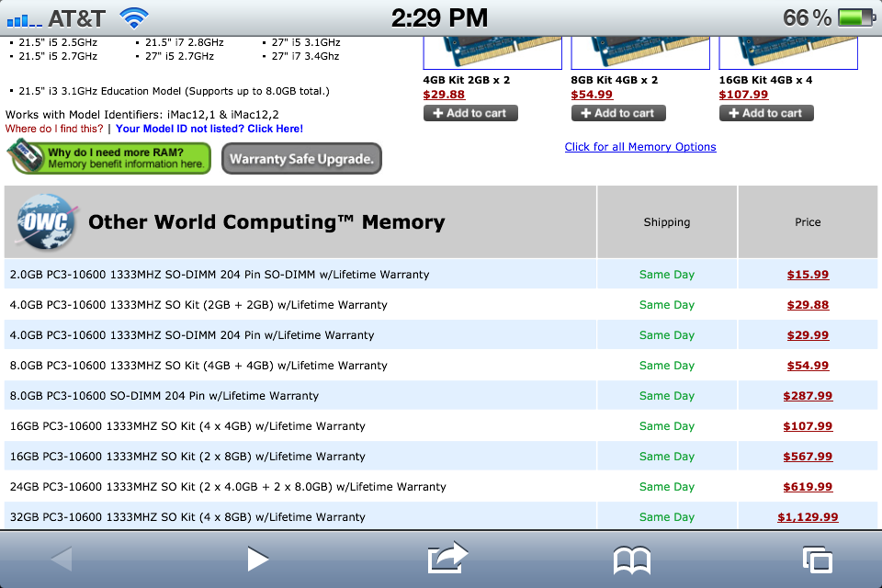The height and width of the screenshot is (588, 882).
Task: Tap '4GB Kit 2GB x 2' title
Action: tap(467, 80)
